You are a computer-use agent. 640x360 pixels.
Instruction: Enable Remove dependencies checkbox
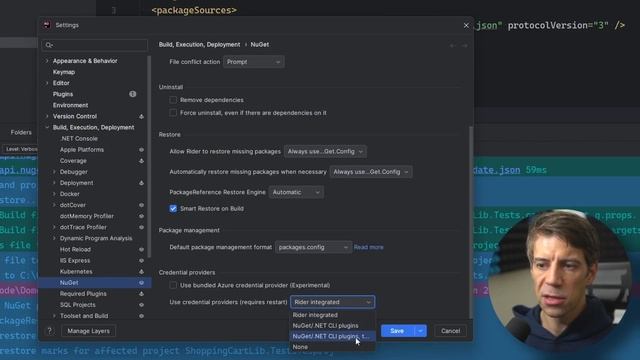[173, 100]
